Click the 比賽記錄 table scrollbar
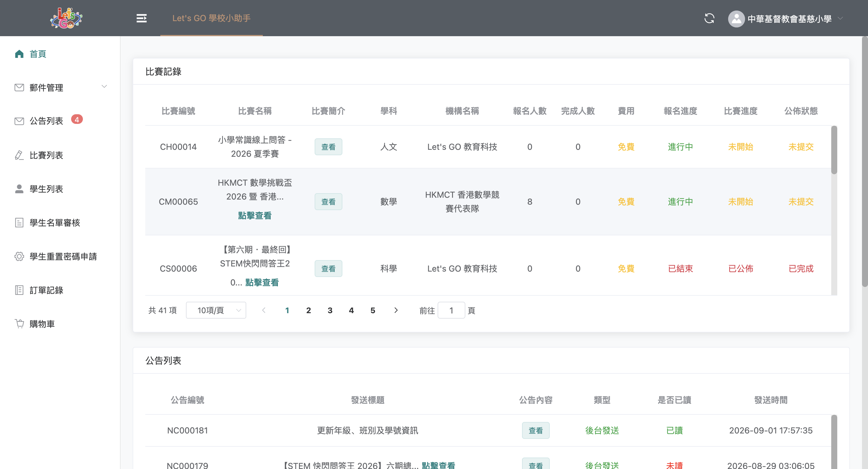Viewport: 868px width, 469px height. click(x=834, y=150)
